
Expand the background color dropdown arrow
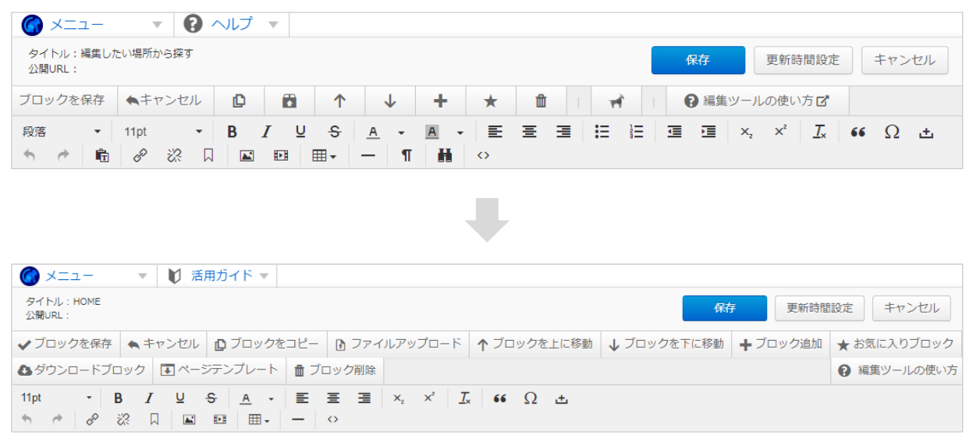460,133
